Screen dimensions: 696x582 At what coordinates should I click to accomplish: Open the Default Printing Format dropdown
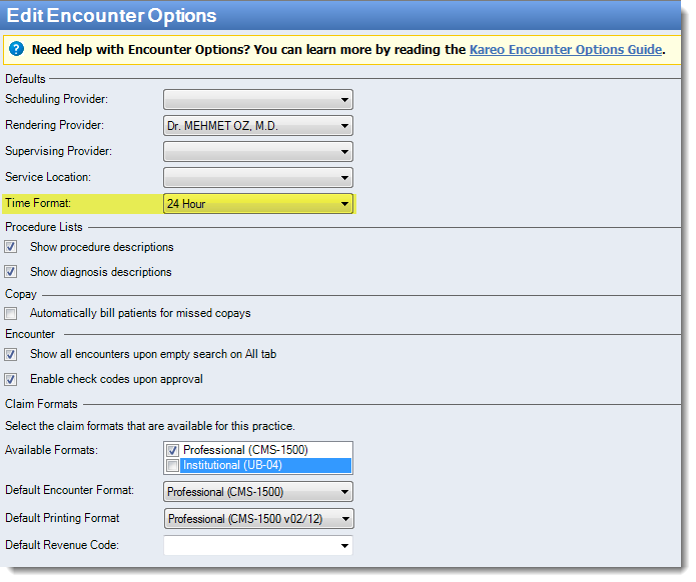point(259,519)
